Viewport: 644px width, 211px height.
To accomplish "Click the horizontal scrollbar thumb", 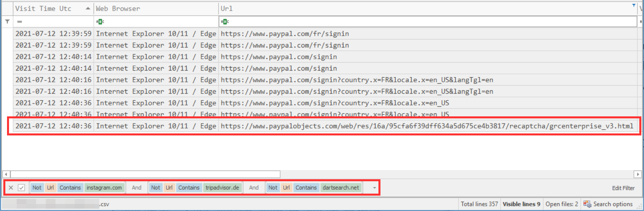I will (x=145, y=174).
